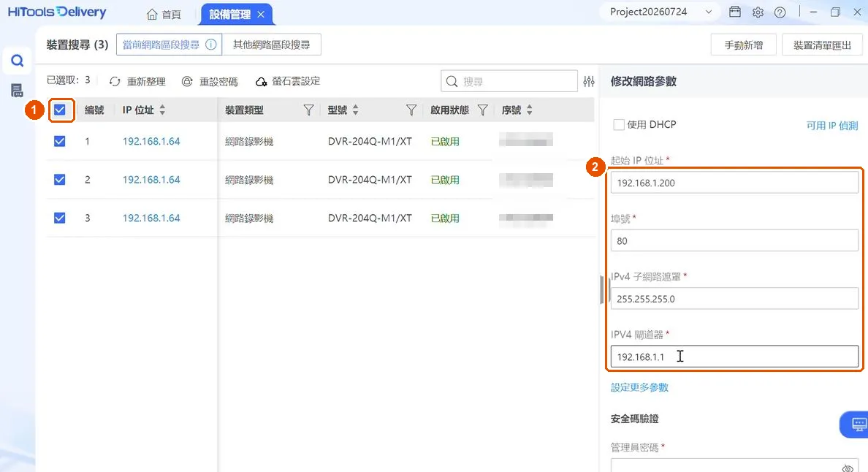Click 重新整理 refresh button

(138, 81)
